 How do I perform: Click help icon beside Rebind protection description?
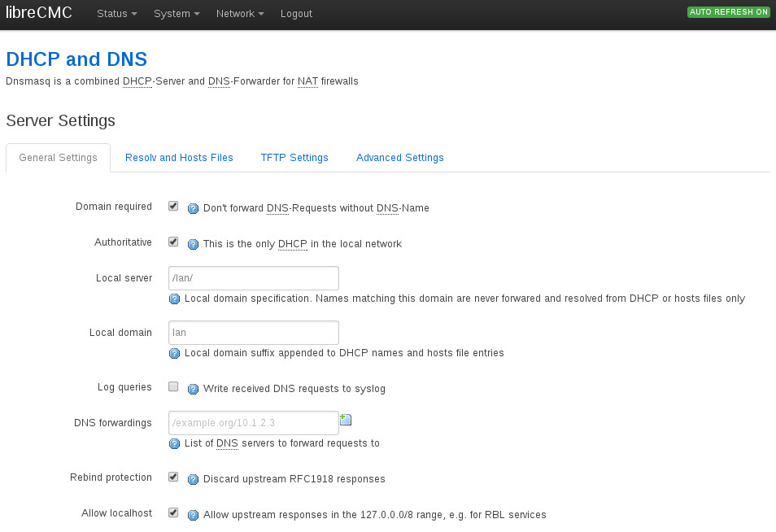coord(193,479)
